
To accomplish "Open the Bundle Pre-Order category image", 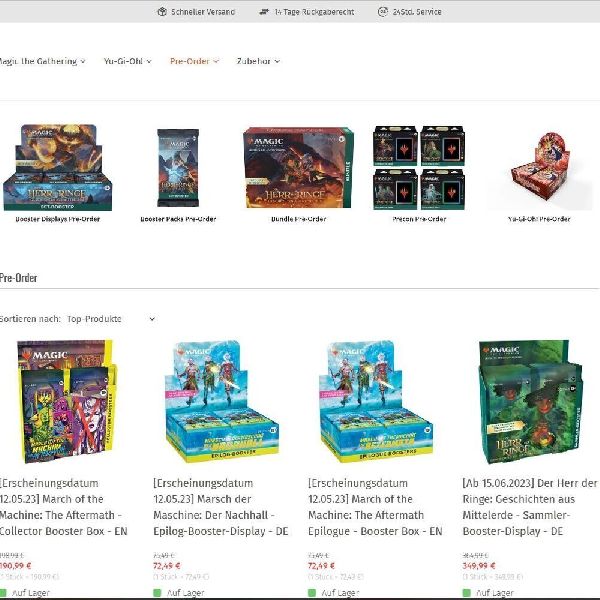I will coord(298,168).
